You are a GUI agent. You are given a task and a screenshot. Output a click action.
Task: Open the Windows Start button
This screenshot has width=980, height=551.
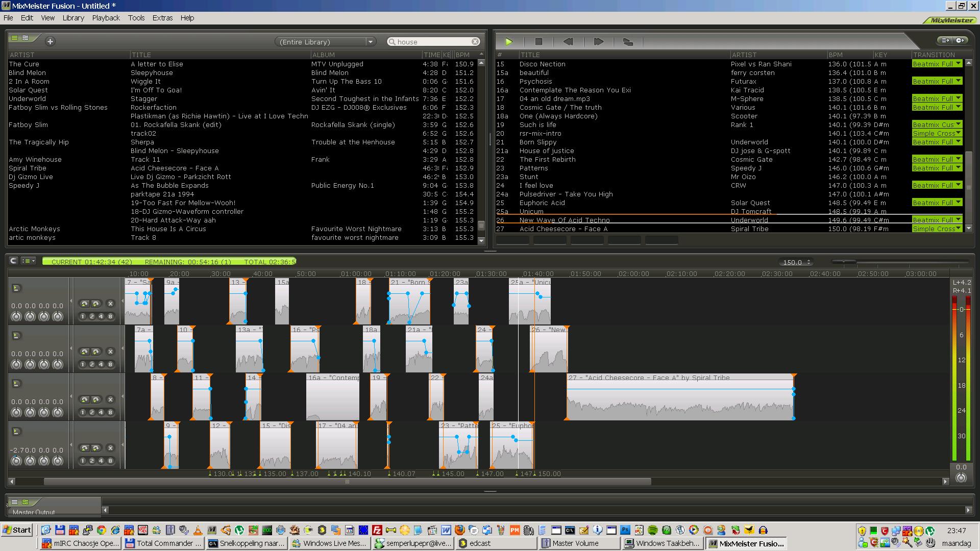point(17,530)
